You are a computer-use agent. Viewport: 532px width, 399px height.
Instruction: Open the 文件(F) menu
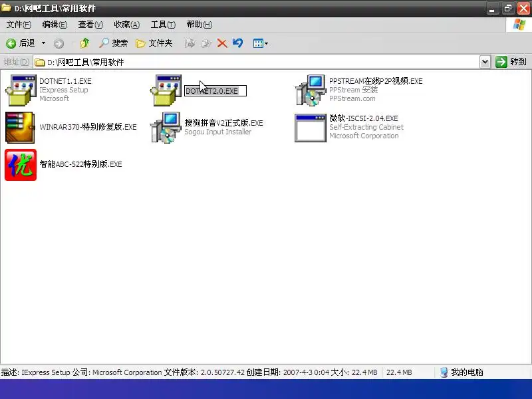tap(19, 25)
